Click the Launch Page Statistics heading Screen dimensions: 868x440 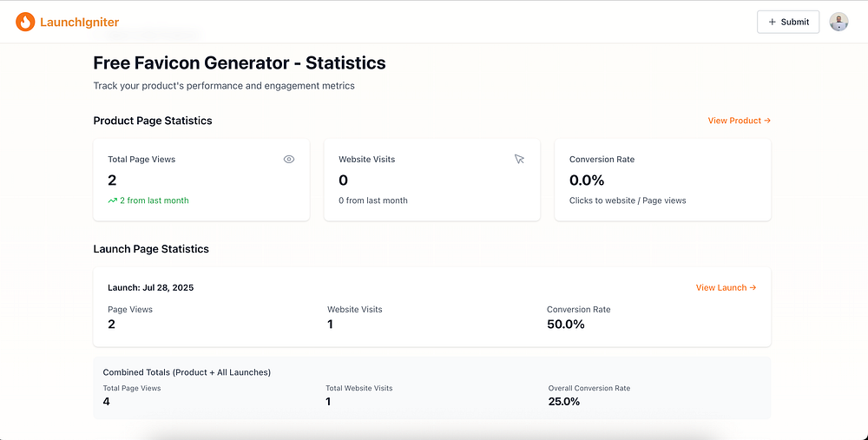point(151,249)
